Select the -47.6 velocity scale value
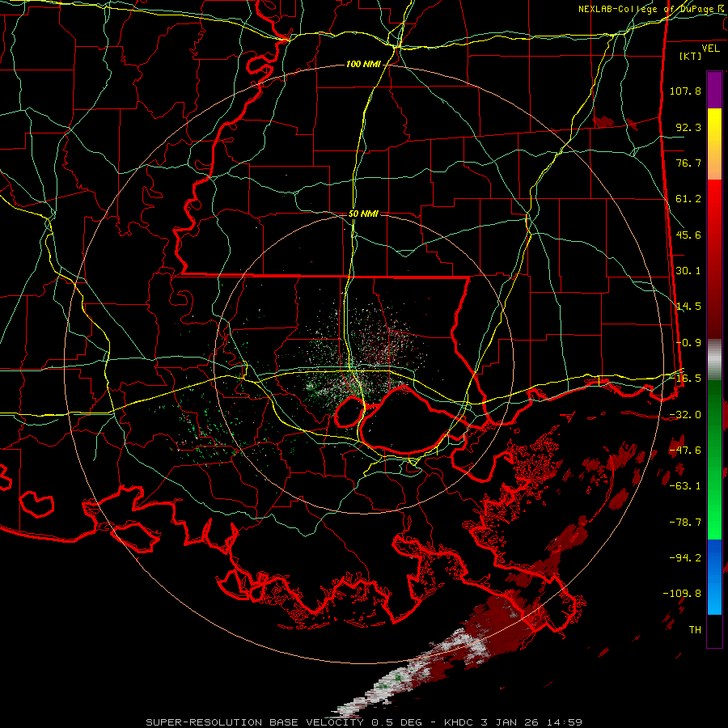Screen dimensions: 728x728 tap(685, 451)
